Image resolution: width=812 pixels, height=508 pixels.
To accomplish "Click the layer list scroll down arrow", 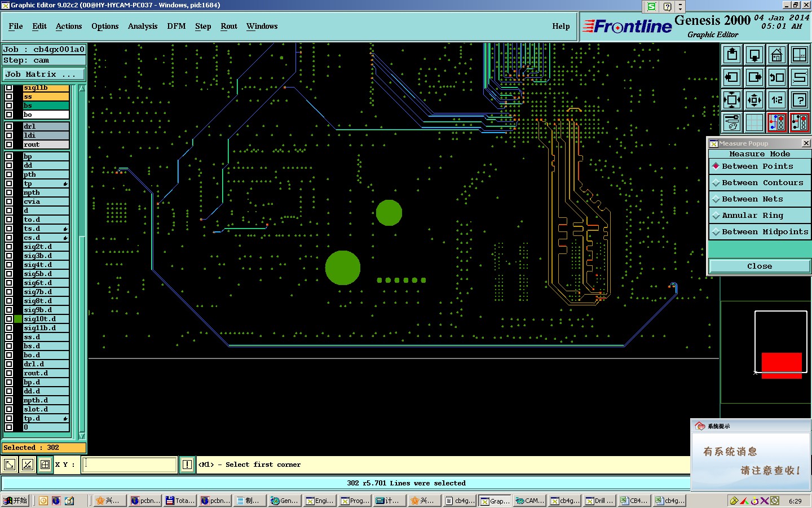I will 82,436.
